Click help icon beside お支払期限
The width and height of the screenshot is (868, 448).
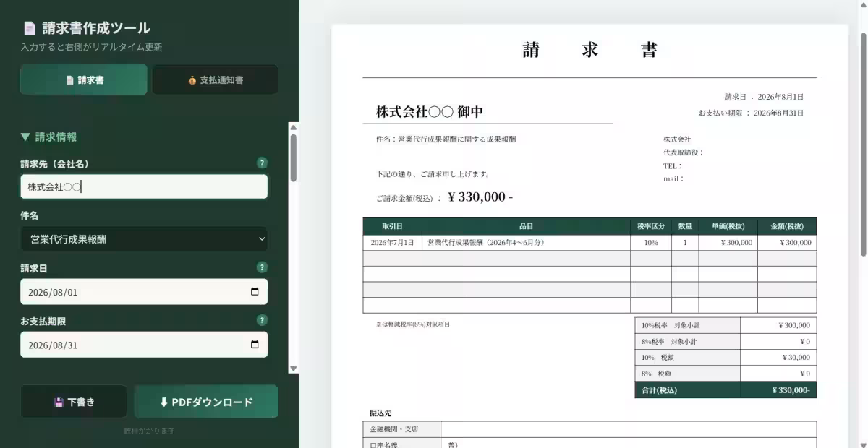coord(262,320)
